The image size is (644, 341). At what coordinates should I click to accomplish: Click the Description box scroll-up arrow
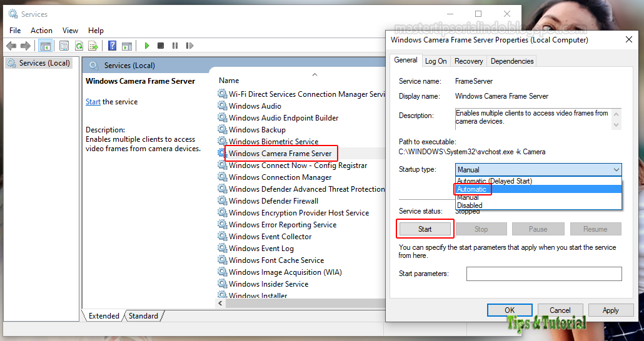click(x=616, y=114)
